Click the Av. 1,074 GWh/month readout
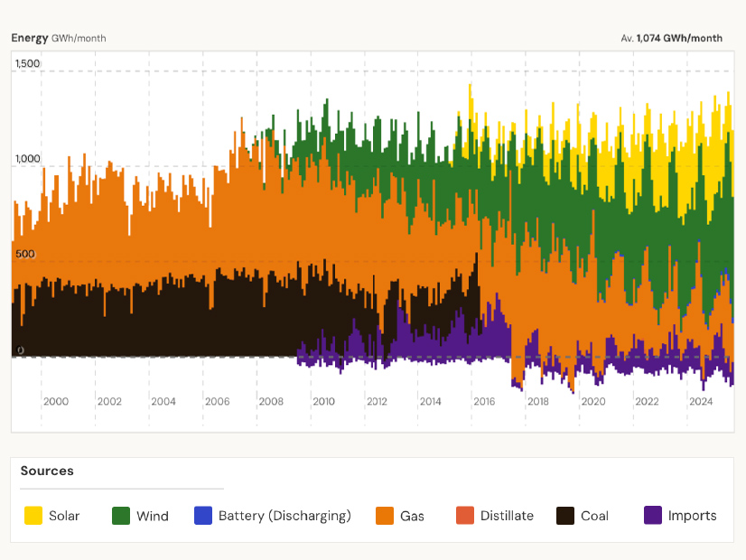The image size is (746, 560). (671, 38)
